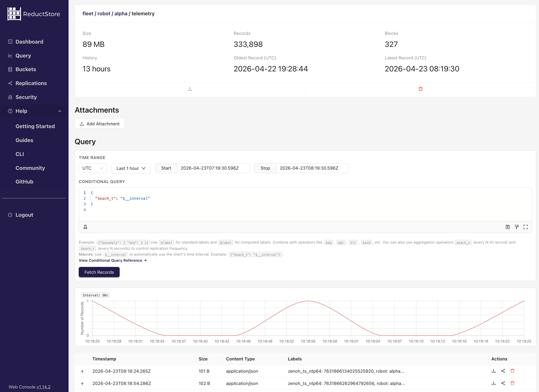The image size is (539, 392).
Task: Expand the 08:18:24.265Z record row
Action: pos(82,372)
